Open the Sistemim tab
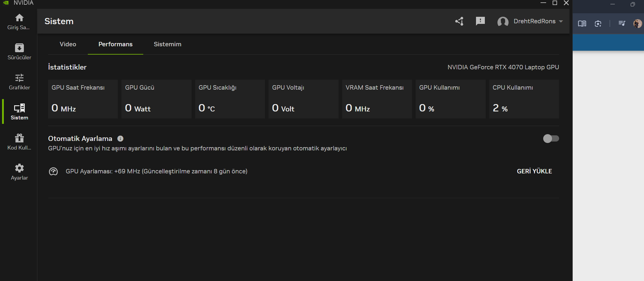Viewport: 644px width, 281px height. click(167, 44)
